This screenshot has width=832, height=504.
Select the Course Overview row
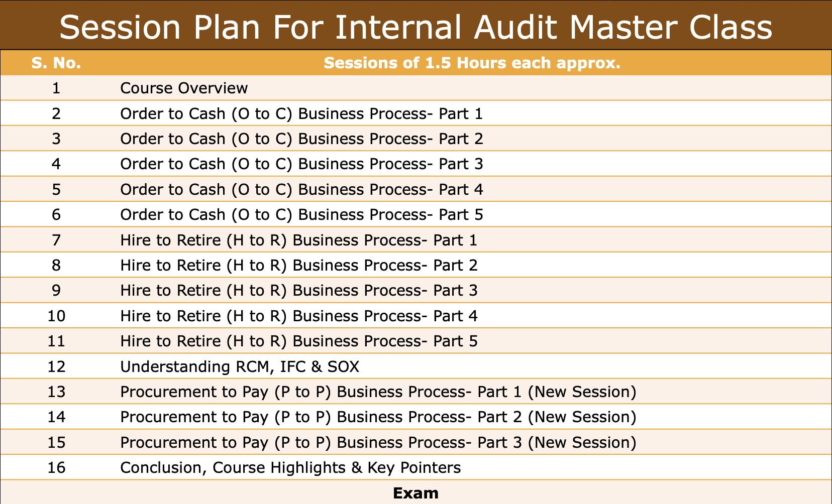[184, 88]
